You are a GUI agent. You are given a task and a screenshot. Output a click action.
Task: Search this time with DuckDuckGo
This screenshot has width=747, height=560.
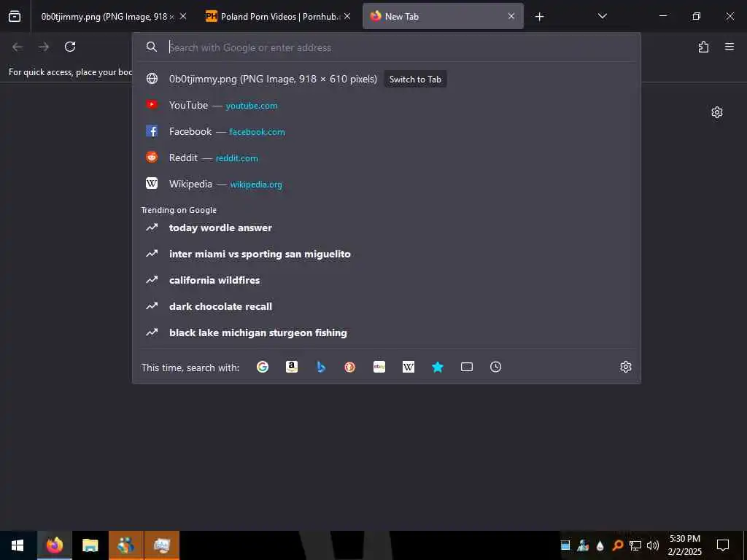click(349, 367)
